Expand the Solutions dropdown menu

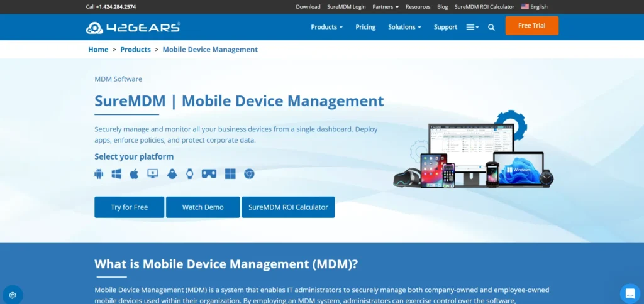[404, 27]
